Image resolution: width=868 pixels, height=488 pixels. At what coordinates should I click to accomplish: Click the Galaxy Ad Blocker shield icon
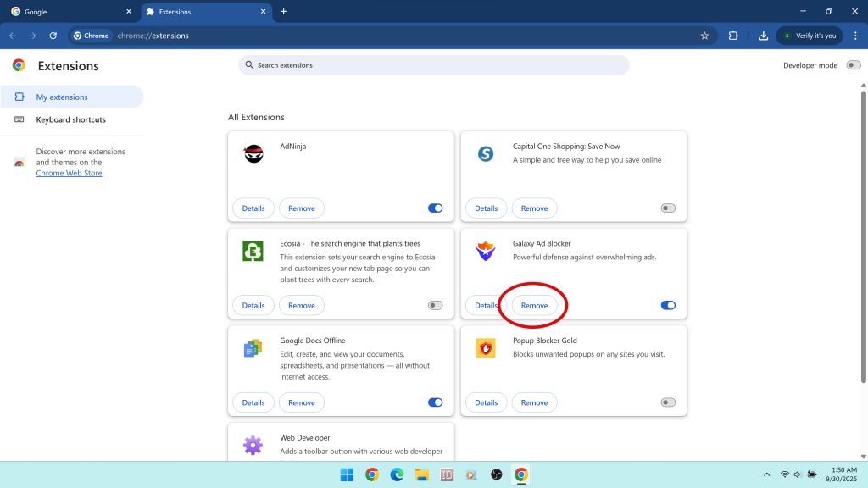click(x=486, y=251)
